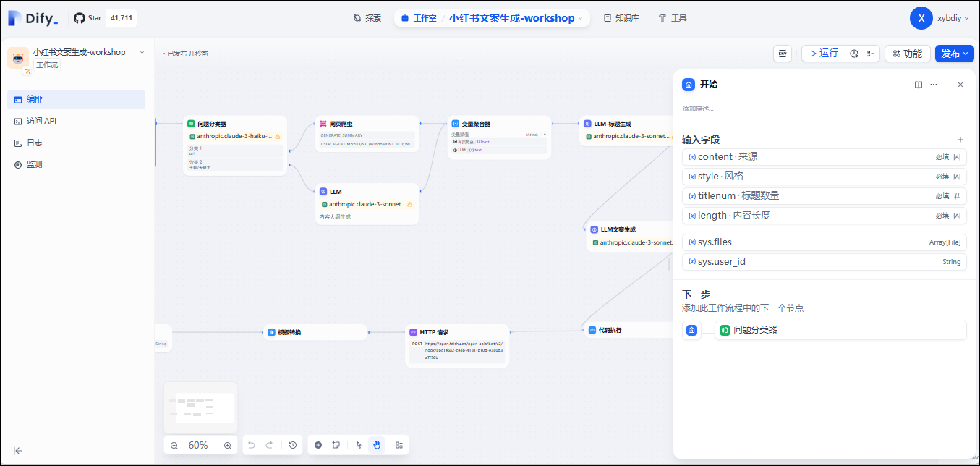
Task: Open the 工具 tab
Action: click(x=673, y=18)
